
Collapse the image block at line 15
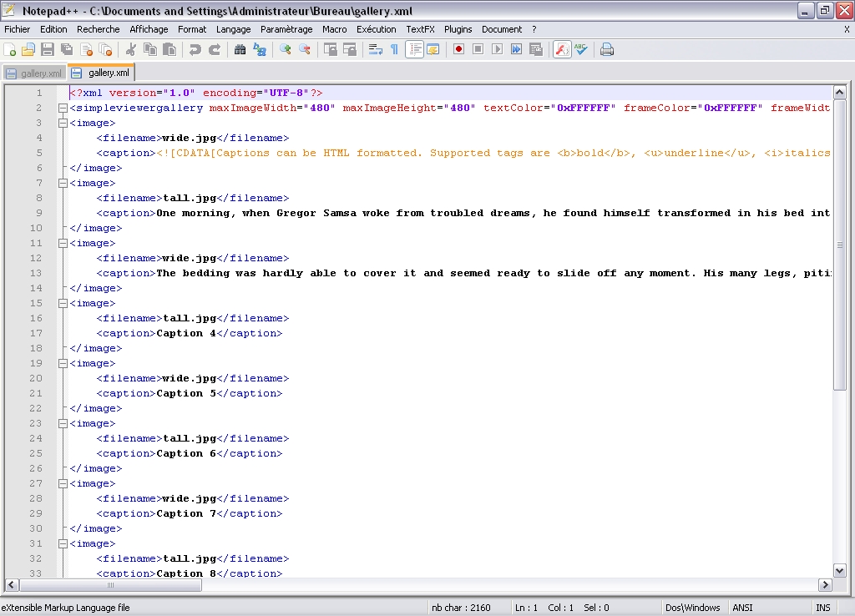coord(63,304)
